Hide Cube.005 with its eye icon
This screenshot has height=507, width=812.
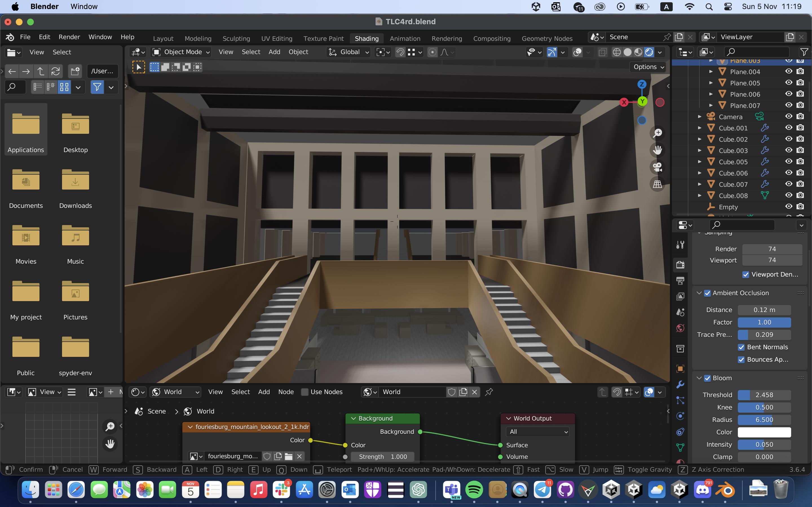pos(789,162)
